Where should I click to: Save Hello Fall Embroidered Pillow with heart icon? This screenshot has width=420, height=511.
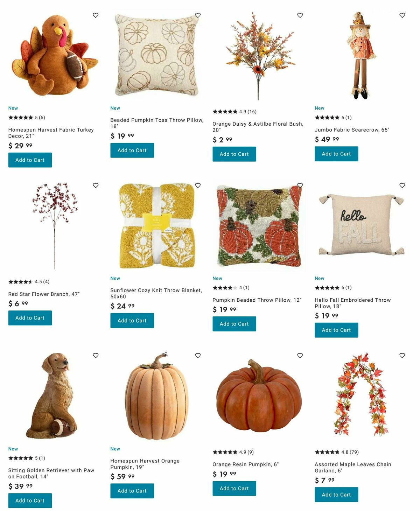[402, 185]
